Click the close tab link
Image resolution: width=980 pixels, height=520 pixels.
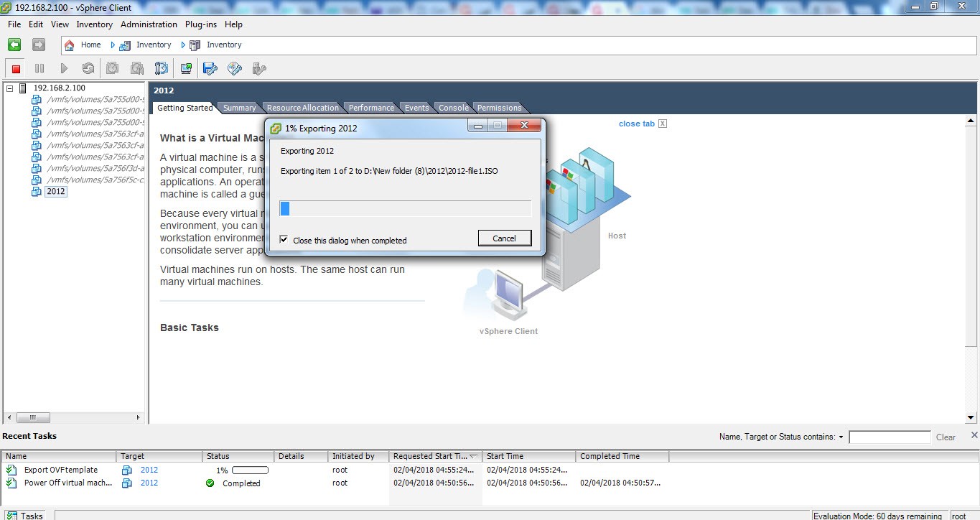(636, 124)
